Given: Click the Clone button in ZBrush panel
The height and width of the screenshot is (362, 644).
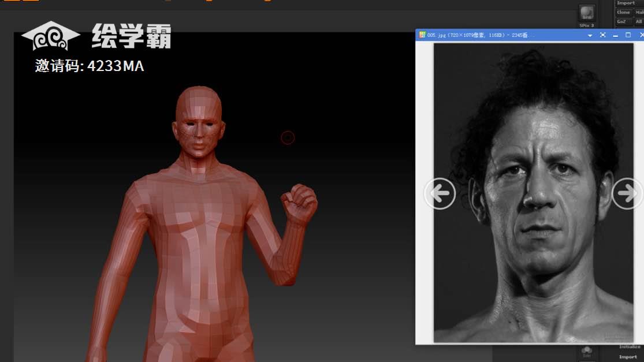Looking at the screenshot, I should (x=623, y=12).
